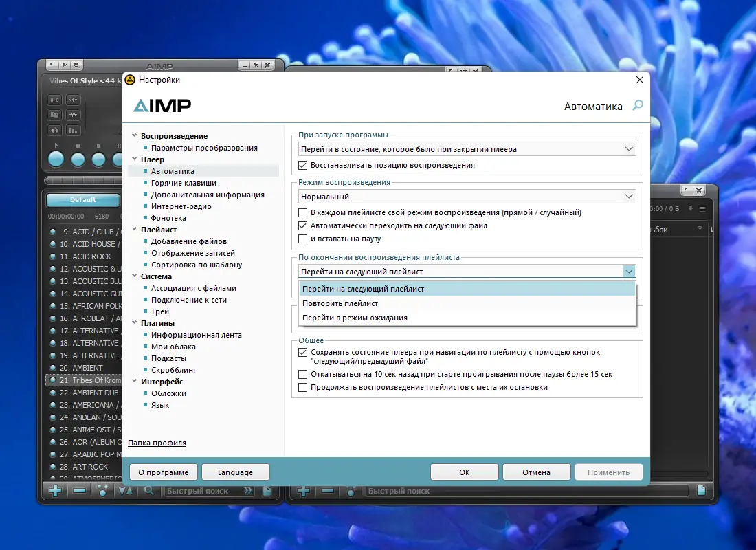Click the sort icon in left playlist toolbar
This screenshot has width=756, height=550.
pyautogui.click(x=125, y=491)
